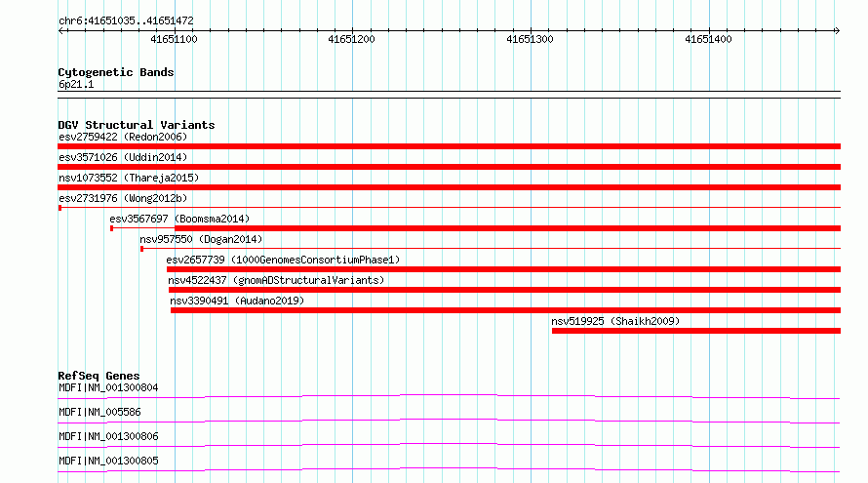Click the 41651100 ruler position label

[x=174, y=39]
